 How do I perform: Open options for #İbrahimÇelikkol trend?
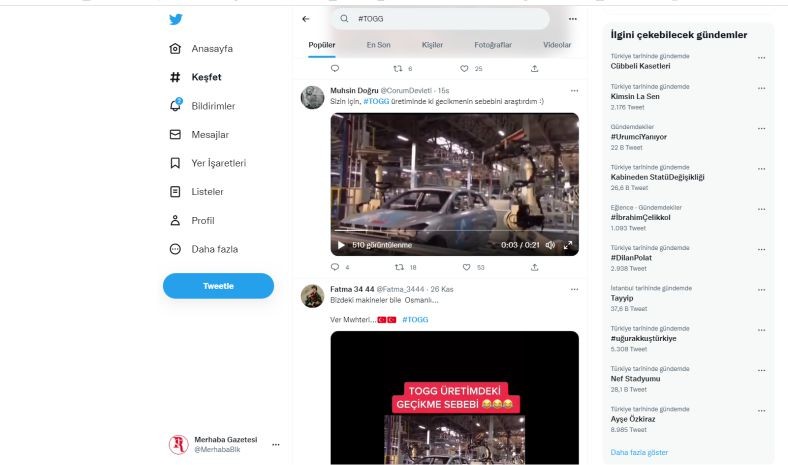tap(761, 209)
